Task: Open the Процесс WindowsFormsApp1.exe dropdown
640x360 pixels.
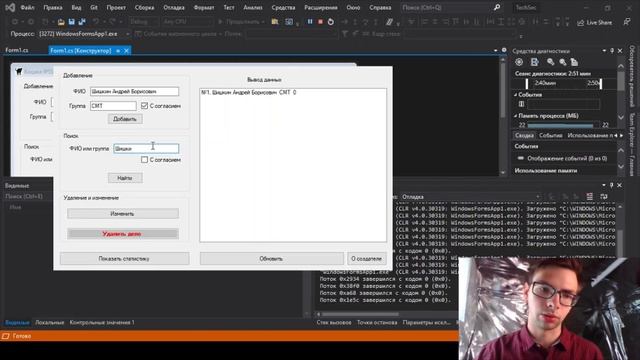Action: 84,34
